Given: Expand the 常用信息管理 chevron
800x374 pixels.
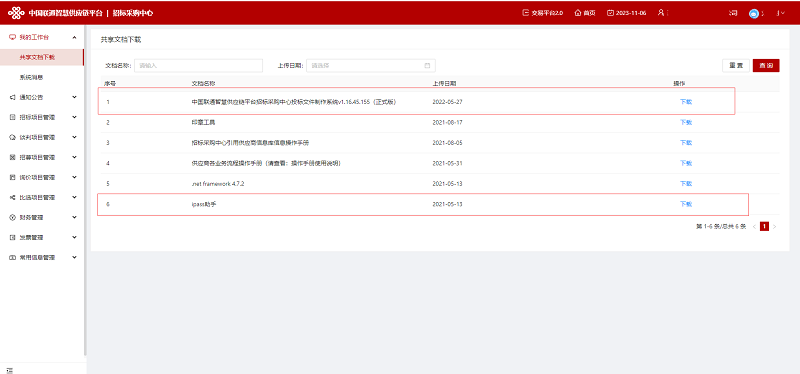Looking at the screenshot, I should [74, 258].
